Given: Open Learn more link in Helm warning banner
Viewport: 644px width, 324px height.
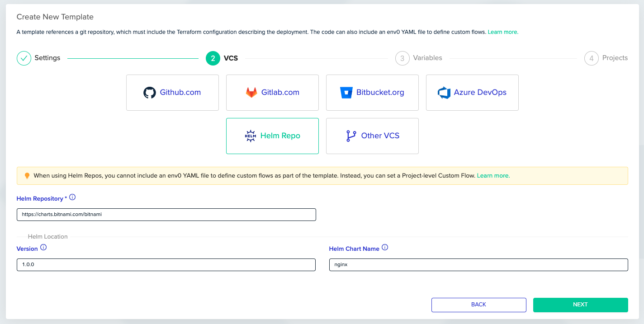Looking at the screenshot, I should (x=493, y=176).
